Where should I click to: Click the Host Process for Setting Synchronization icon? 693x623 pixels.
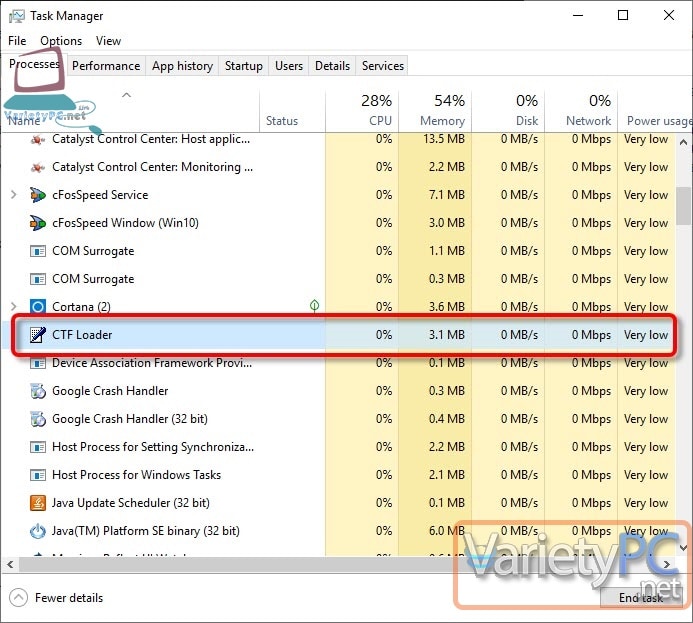click(x=38, y=447)
